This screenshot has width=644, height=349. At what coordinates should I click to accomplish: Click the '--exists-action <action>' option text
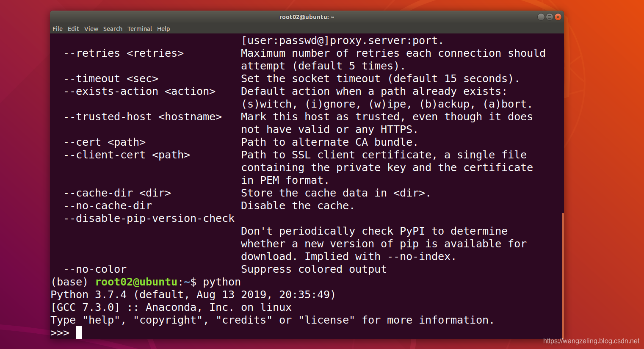click(140, 91)
